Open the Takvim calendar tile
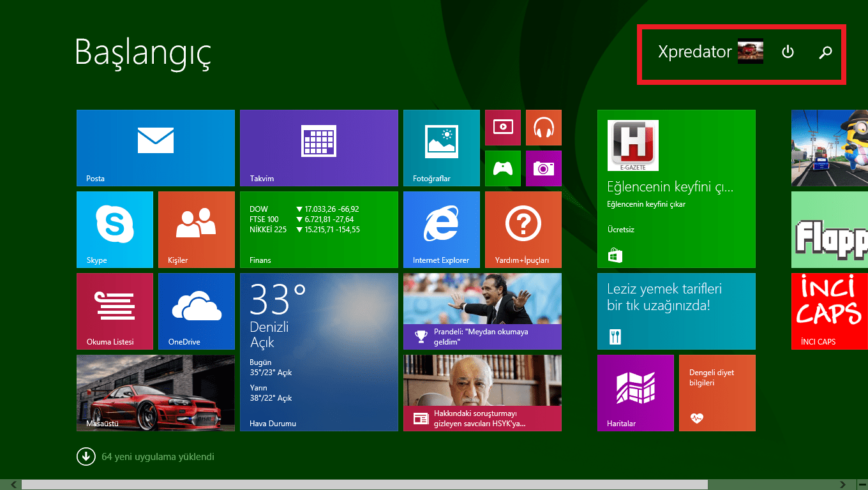The height and width of the screenshot is (490, 868). pyautogui.click(x=319, y=148)
